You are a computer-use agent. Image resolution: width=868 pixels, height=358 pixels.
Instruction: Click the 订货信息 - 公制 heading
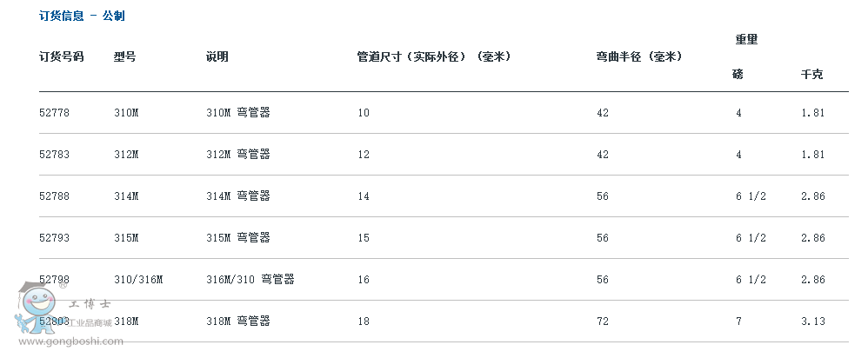point(82,16)
